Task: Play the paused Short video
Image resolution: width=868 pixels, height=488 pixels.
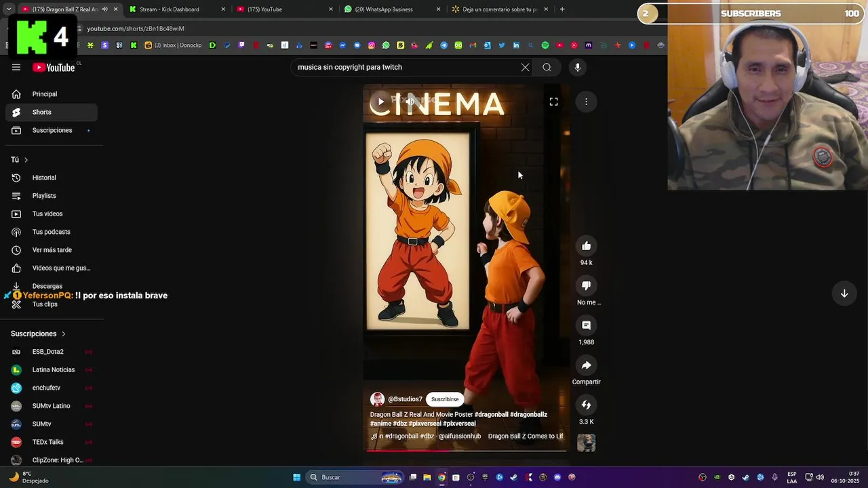Action: [381, 102]
